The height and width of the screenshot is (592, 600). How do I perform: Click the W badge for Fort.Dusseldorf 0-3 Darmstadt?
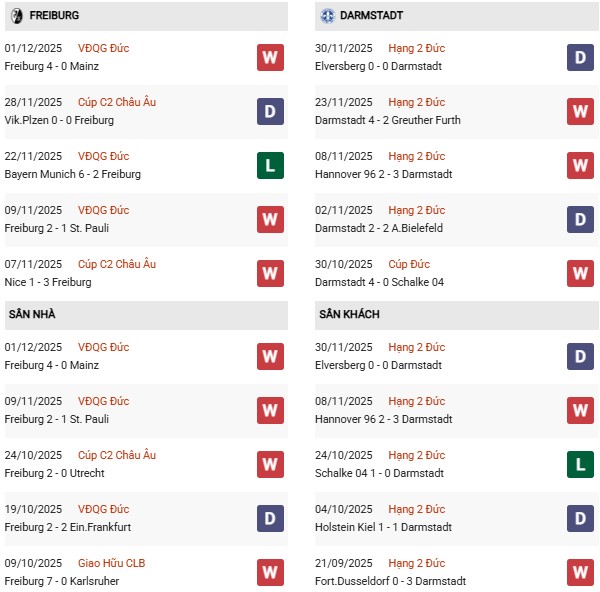(580, 572)
